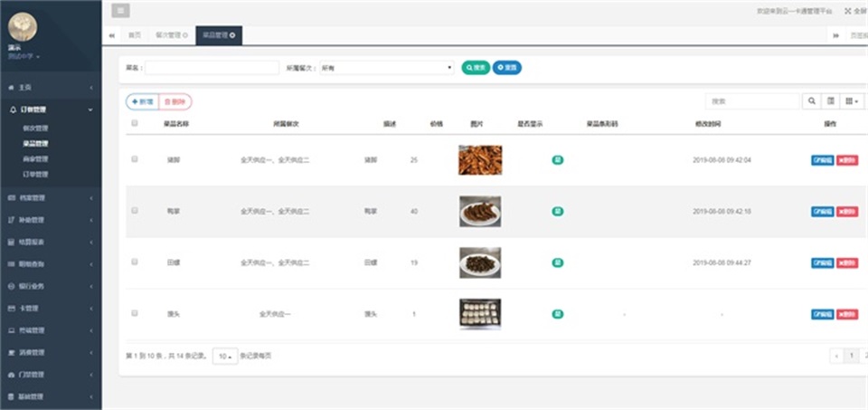Click the 基础管理 database icon
This screenshot has height=410, width=868.
coord(12,396)
